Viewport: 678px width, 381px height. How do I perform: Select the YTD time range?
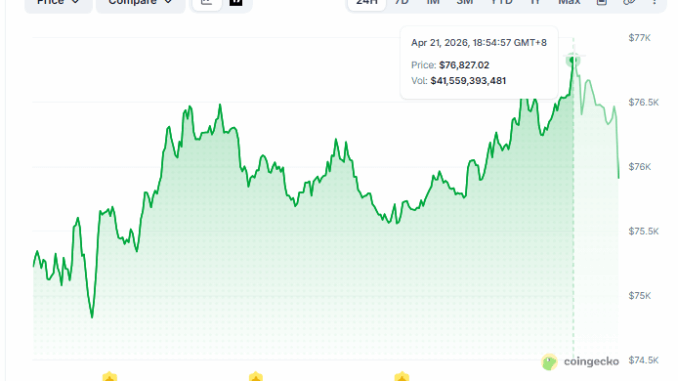pyautogui.click(x=502, y=3)
